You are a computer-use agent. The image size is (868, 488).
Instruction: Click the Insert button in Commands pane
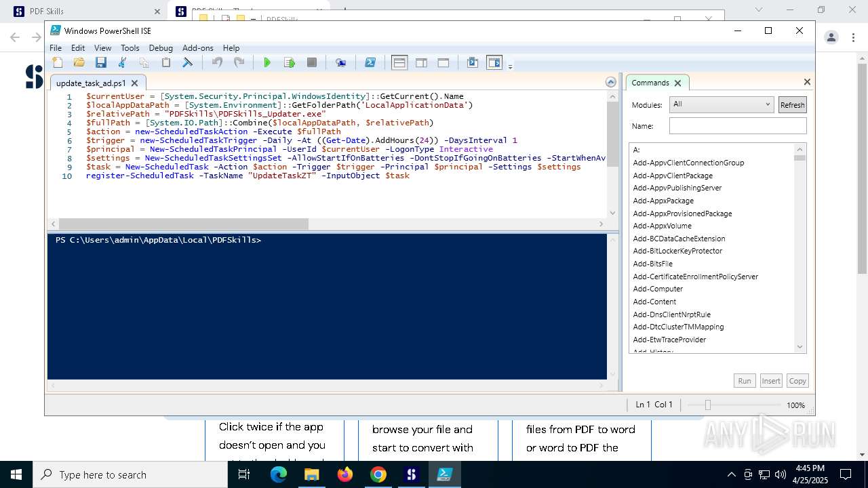[771, 381]
